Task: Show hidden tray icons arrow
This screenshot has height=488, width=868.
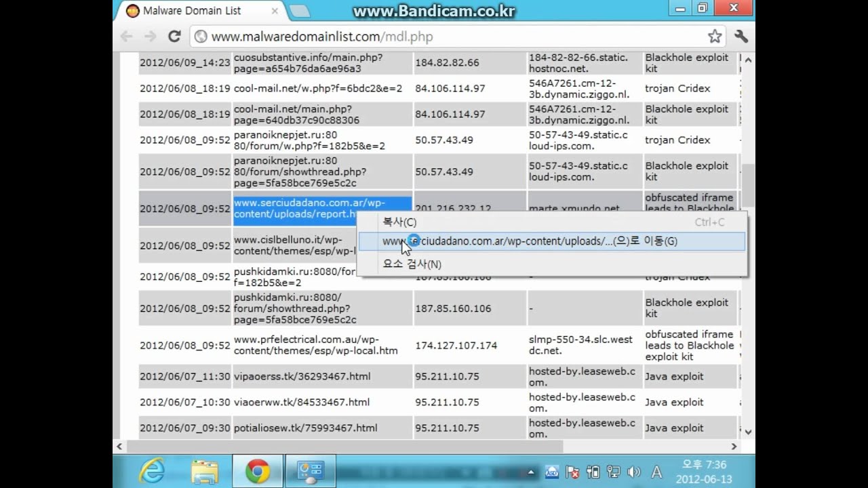Action: (531, 472)
